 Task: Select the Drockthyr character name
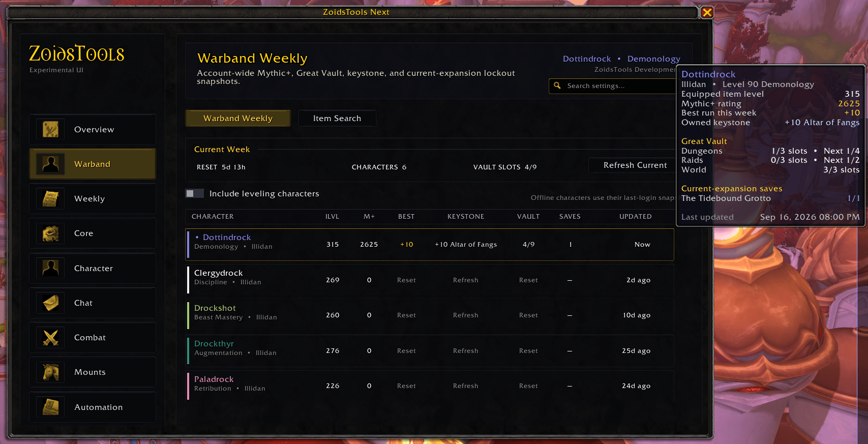[214, 343]
